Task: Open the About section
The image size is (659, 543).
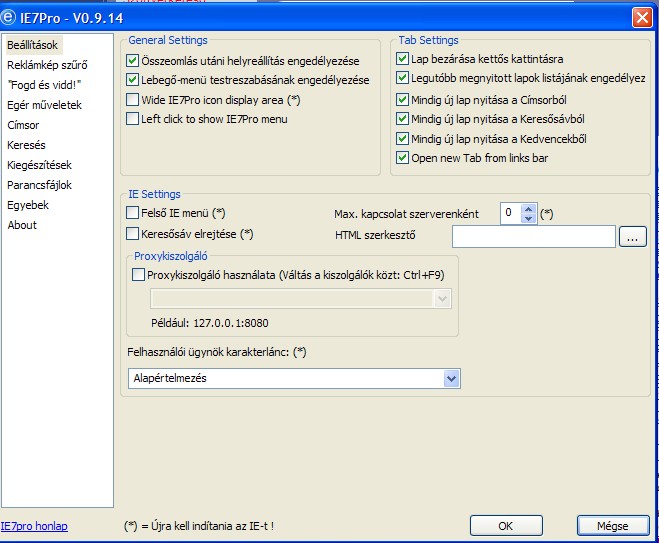Action: [x=22, y=225]
